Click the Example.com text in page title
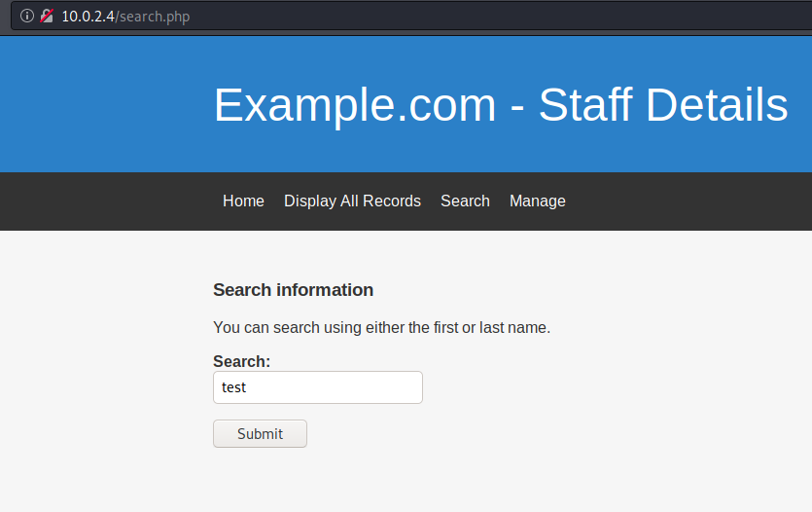The height and width of the screenshot is (512, 812). pyautogui.click(x=355, y=105)
